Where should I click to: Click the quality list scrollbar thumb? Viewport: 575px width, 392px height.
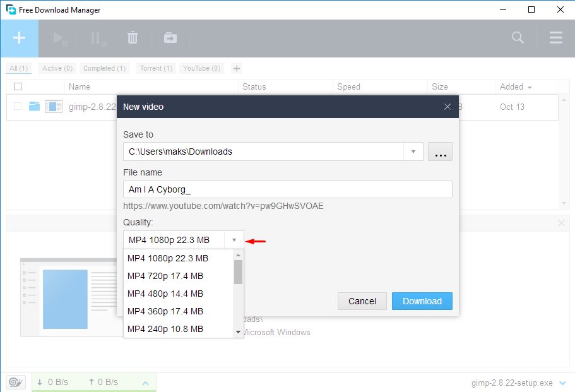point(238,272)
